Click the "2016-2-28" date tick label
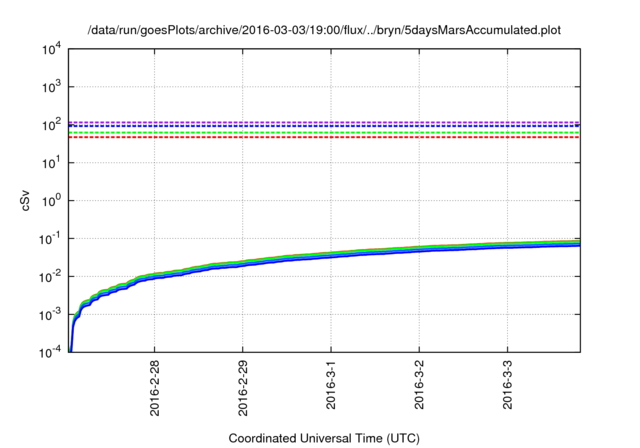Screen dimensions: 640x448 [x=155, y=388]
